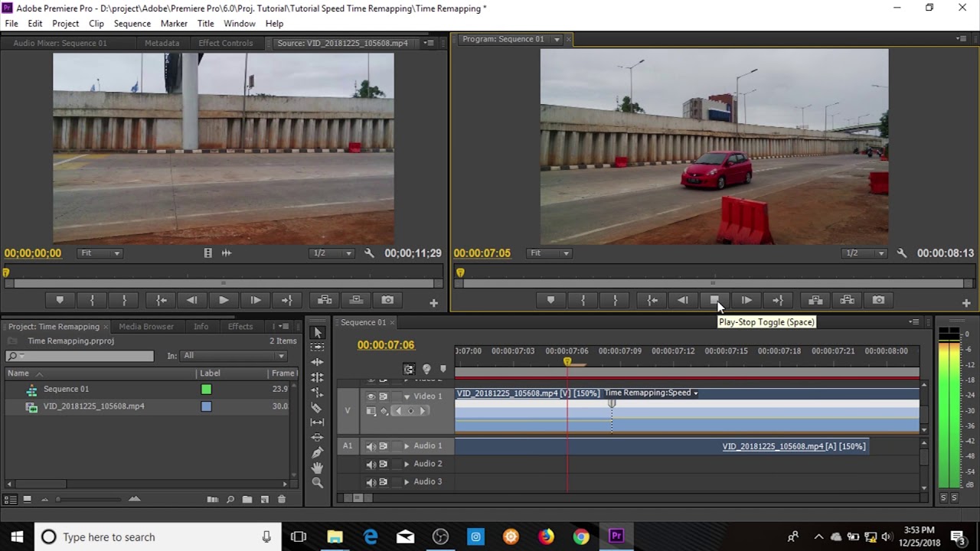Screen dimensions: 980x551
Task: Play the Source monitor clip
Action: pyautogui.click(x=224, y=300)
